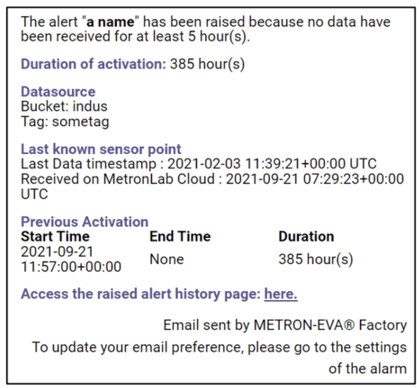The width and height of the screenshot is (419, 388).
Task: Select the 'Last known sensor point' heading
Action: point(101,149)
